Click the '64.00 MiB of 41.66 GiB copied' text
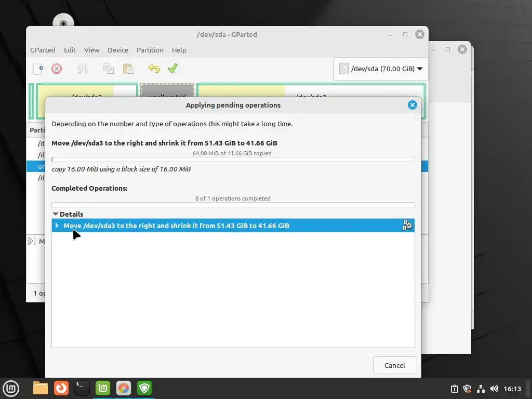This screenshot has width=532, height=399. click(232, 153)
